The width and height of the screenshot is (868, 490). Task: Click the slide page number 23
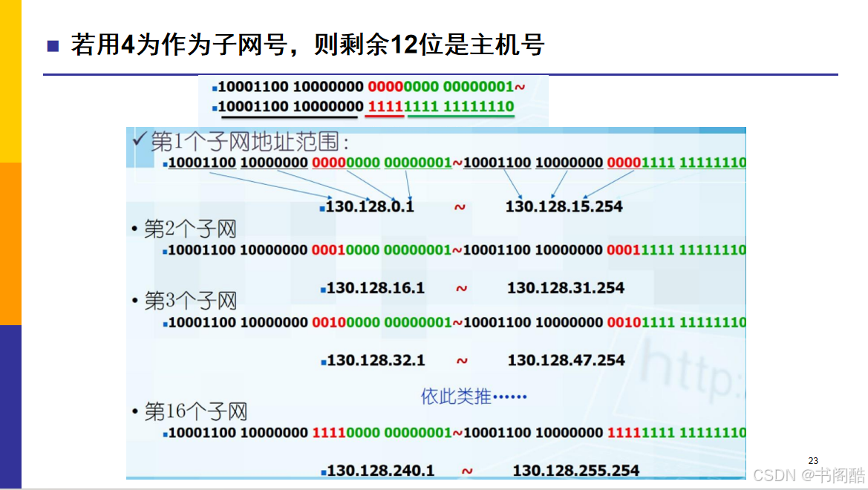point(812,460)
